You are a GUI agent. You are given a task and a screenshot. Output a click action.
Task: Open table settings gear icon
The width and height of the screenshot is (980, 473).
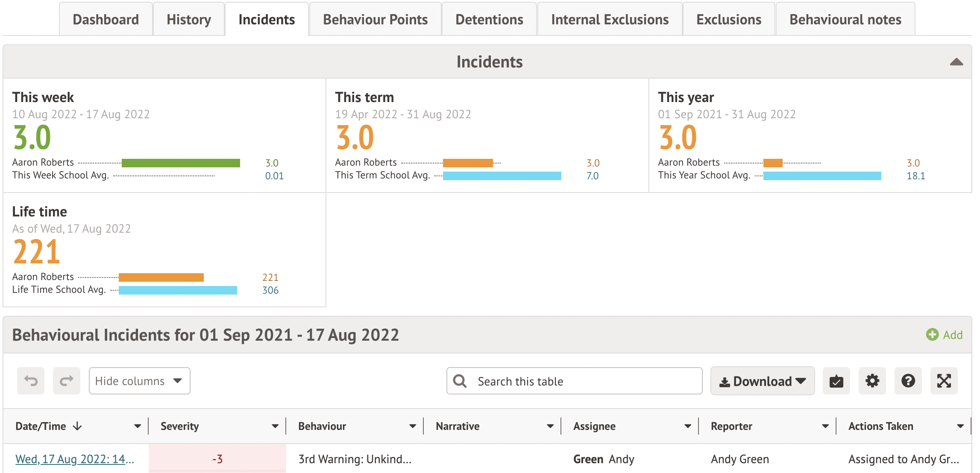[872, 381]
